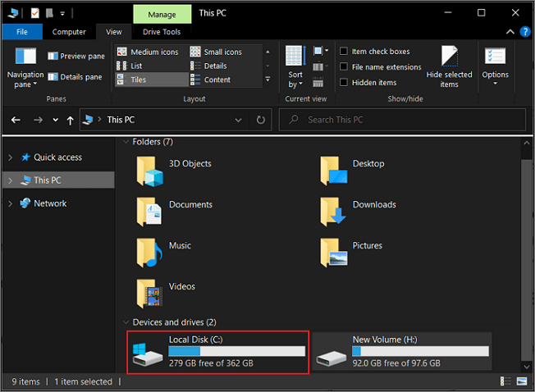535x392 pixels.
Task: Refresh the This PC view
Action: (x=261, y=120)
